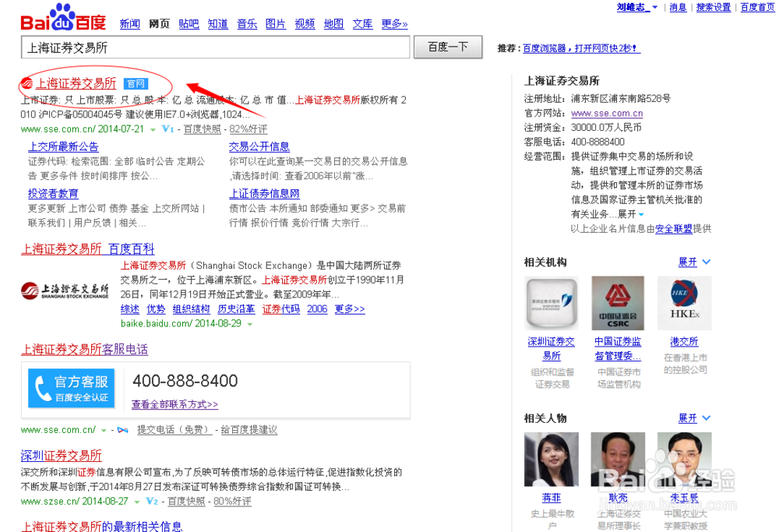Open official website www.sse.com.cn in info panel
The height and width of the screenshot is (532, 779).
coord(607,114)
